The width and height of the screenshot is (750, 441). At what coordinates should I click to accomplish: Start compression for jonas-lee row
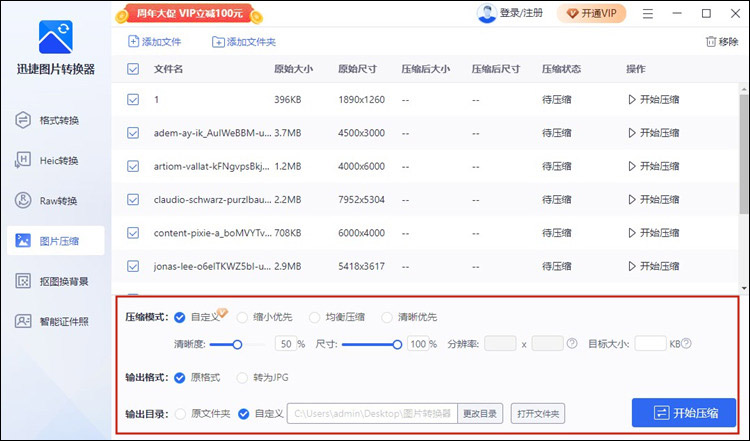[653, 266]
